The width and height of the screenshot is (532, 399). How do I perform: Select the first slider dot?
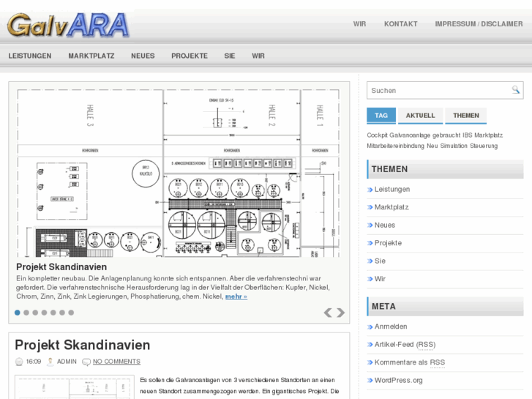tap(18, 313)
